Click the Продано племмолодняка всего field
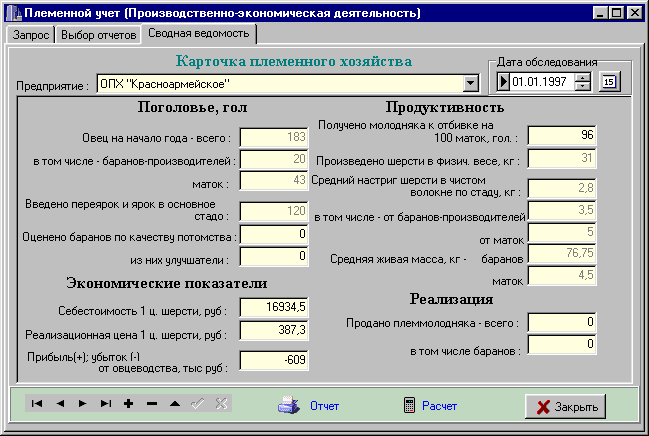The height and width of the screenshot is (436, 649). coord(563,322)
